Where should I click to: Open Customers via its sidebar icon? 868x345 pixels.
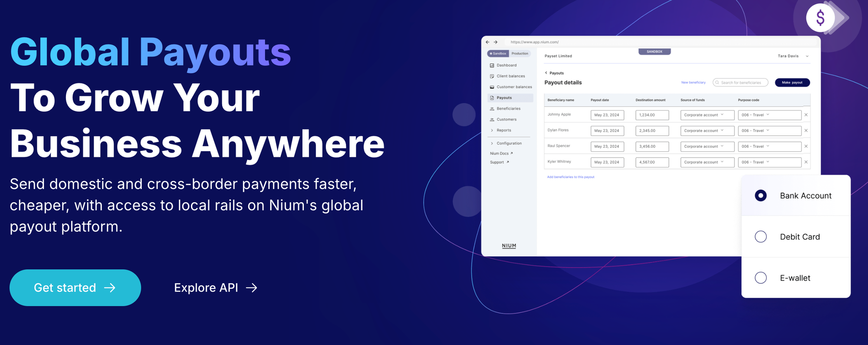tap(492, 120)
